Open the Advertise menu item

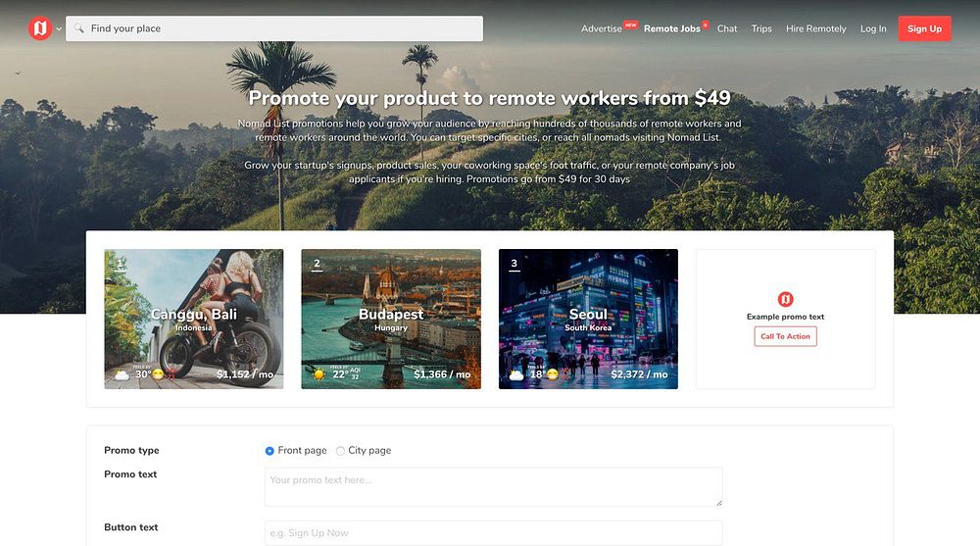pyautogui.click(x=602, y=28)
